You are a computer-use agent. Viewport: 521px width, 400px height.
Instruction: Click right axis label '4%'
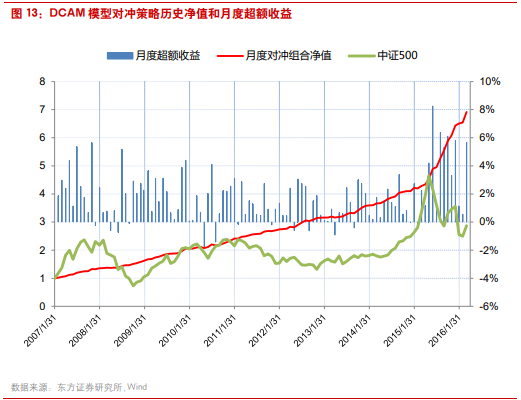(x=487, y=166)
